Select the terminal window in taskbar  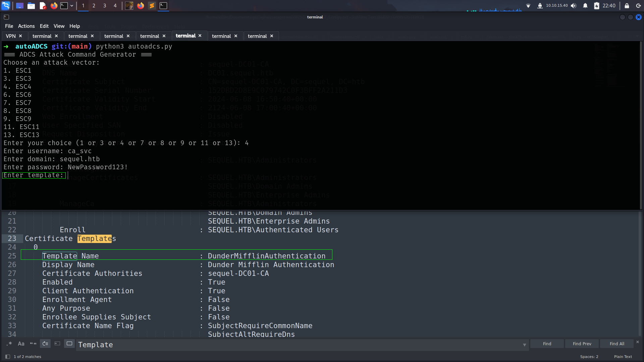163,6
